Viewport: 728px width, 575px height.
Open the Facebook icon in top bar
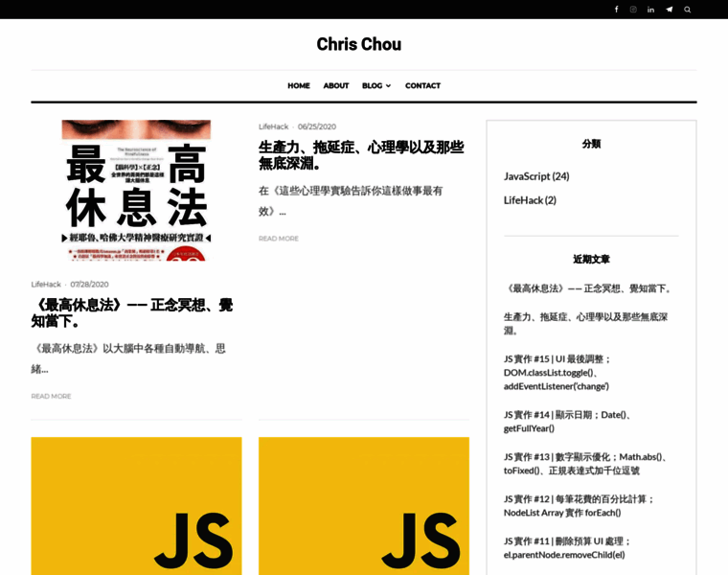point(616,10)
